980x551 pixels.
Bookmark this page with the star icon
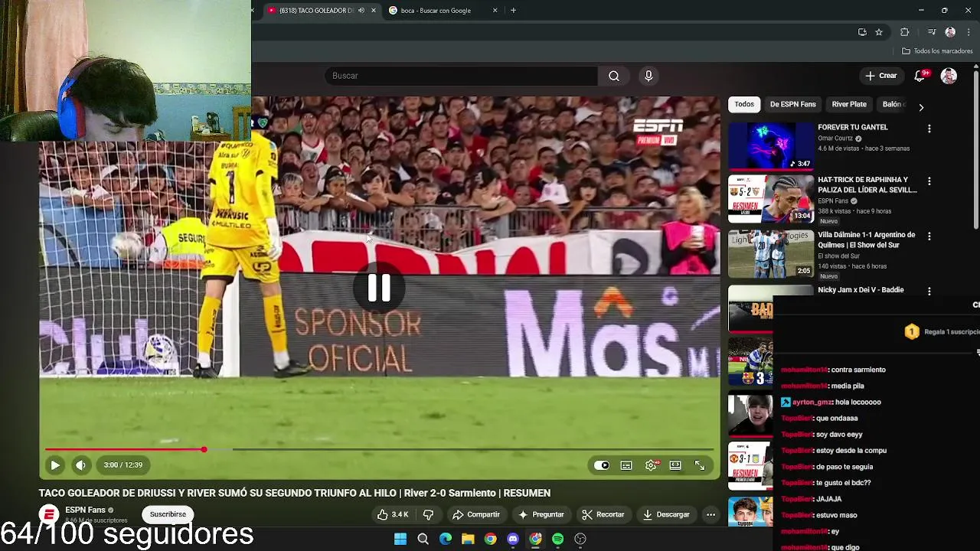(879, 32)
